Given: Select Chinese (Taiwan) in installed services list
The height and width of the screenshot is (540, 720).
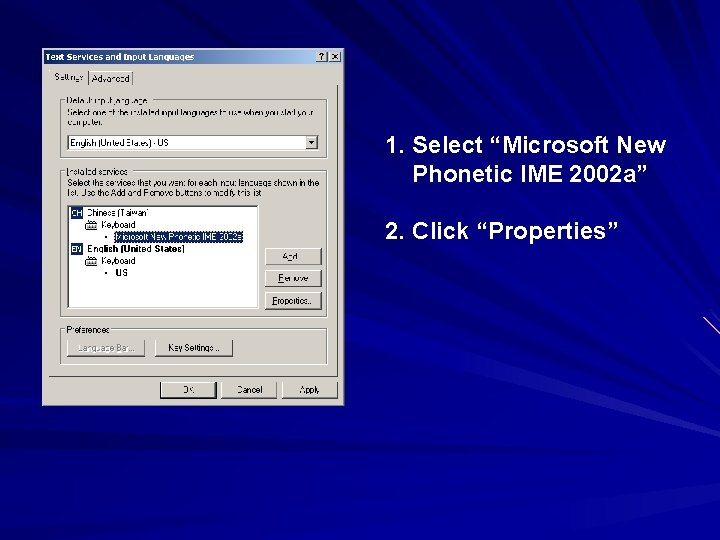Looking at the screenshot, I should pos(118,213).
